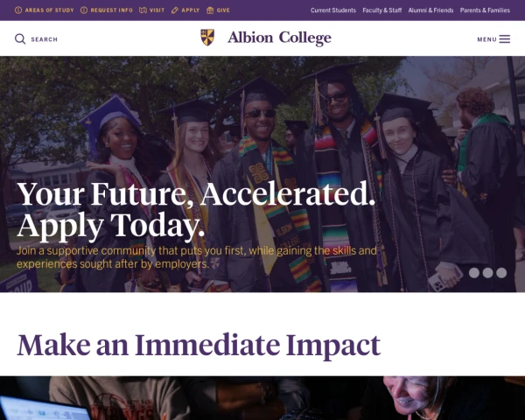Select the second carousel slide dot
This screenshot has height=420, width=525.
488,273
